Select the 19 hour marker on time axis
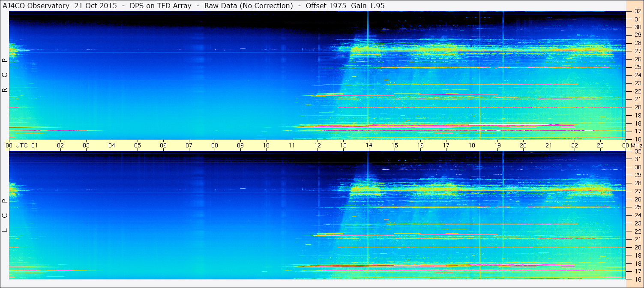Image resolution: width=644 pixels, height=288 pixels. click(x=497, y=145)
